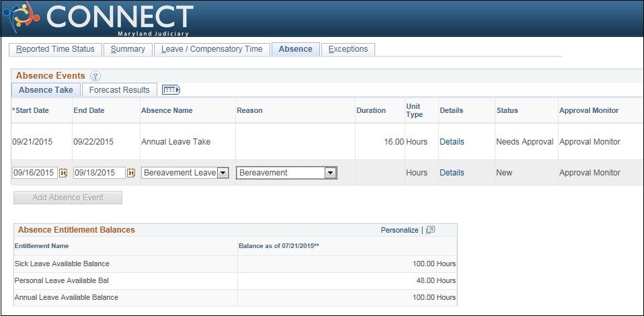The height and width of the screenshot is (316, 644).
Task: Select Annual Leave Available Balance row
Action: coord(235,297)
